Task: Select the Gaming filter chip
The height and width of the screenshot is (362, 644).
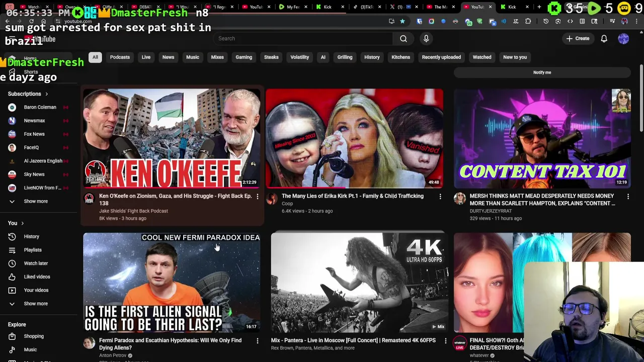Action: (x=244, y=57)
